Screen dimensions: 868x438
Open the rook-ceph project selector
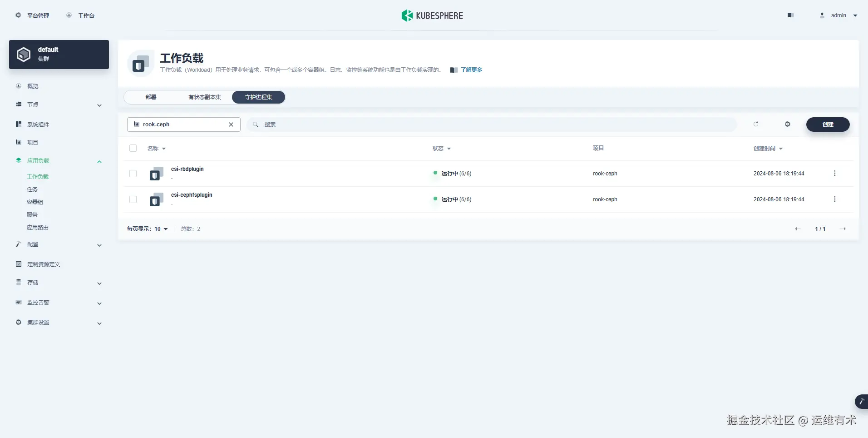[x=183, y=124]
